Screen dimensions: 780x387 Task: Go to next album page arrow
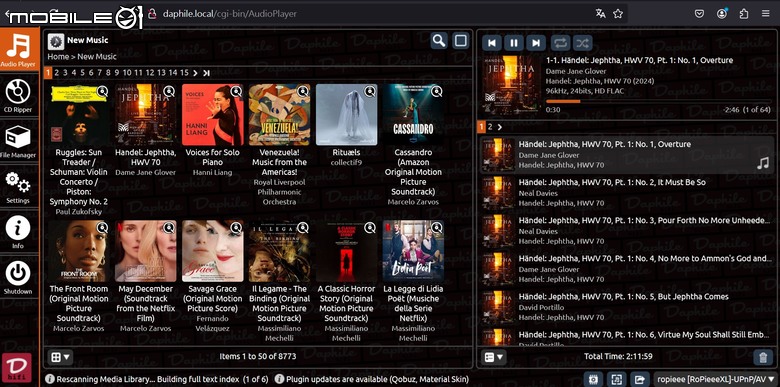pos(195,73)
